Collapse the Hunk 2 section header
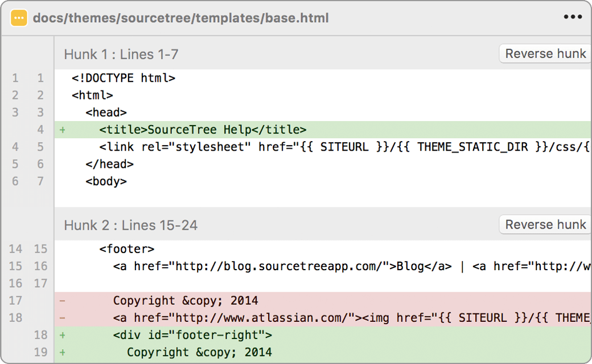 [129, 225]
